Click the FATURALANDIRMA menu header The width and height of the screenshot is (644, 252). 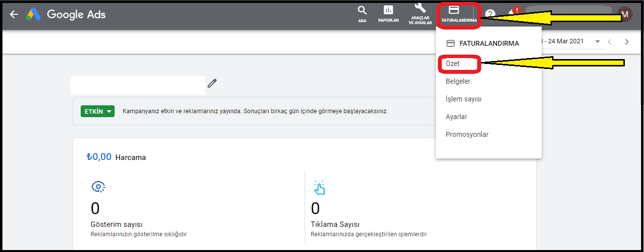[x=483, y=43]
